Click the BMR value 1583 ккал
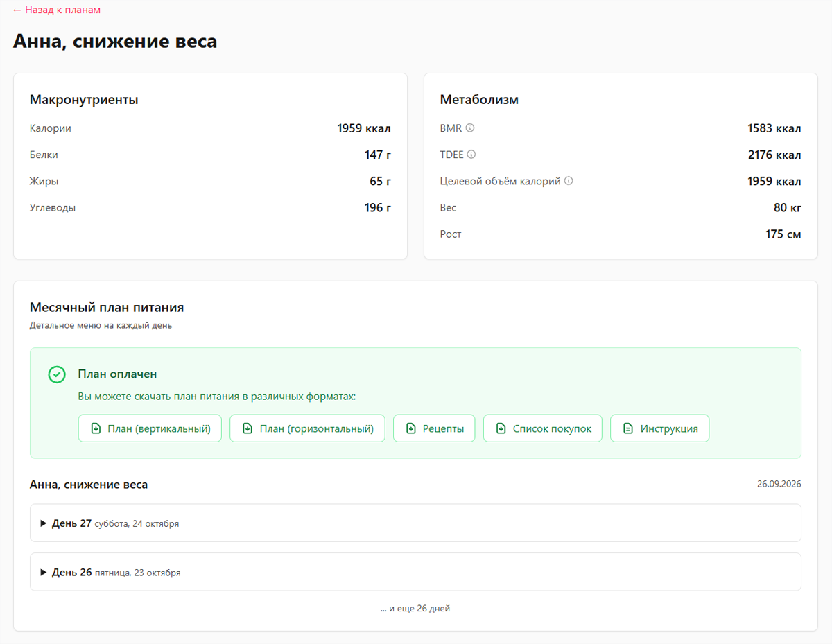 tap(774, 128)
